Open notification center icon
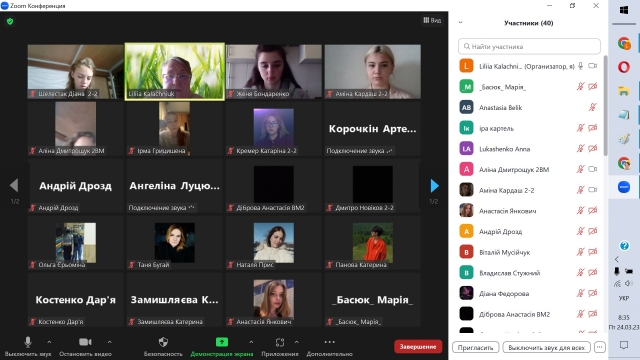Screen dimensions: 640x360 624,345
